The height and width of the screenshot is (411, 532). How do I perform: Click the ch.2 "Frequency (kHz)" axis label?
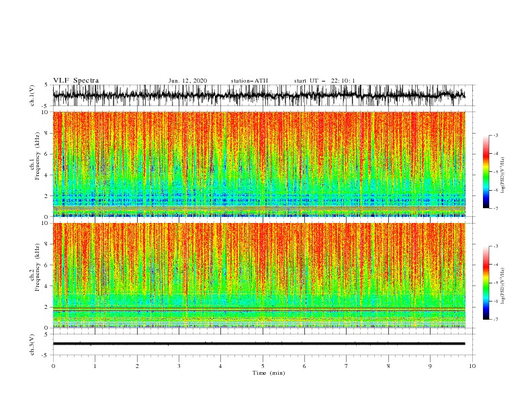click(38, 267)
